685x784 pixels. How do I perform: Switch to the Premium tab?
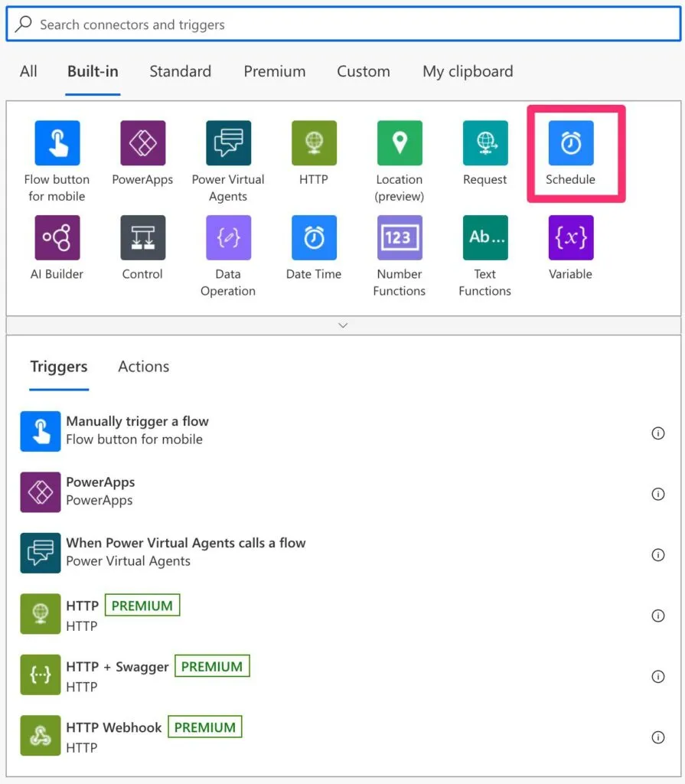(x=274, y=71)
